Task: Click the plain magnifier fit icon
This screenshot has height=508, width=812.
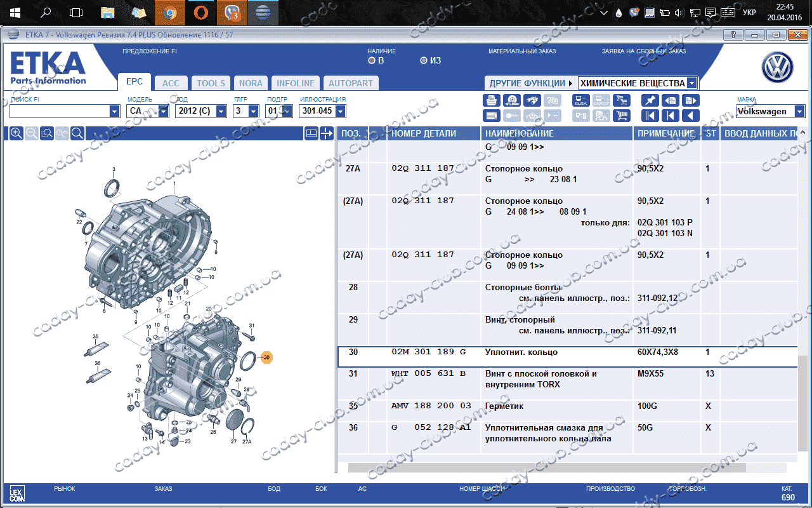Action: (x=77, y=133)
